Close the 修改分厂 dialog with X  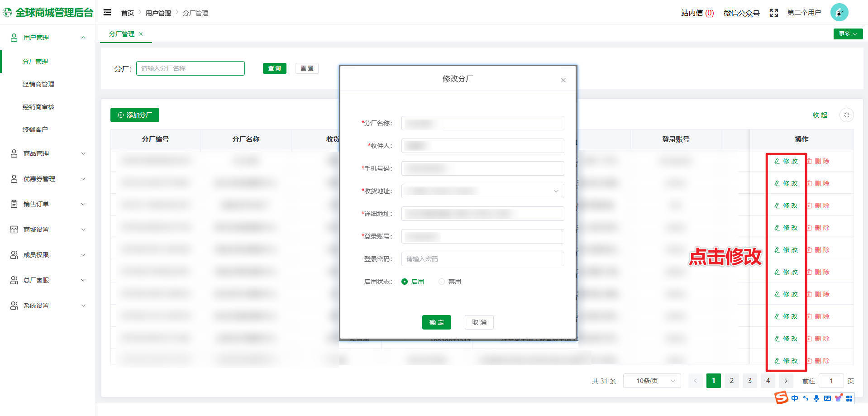tap(563, 80)
